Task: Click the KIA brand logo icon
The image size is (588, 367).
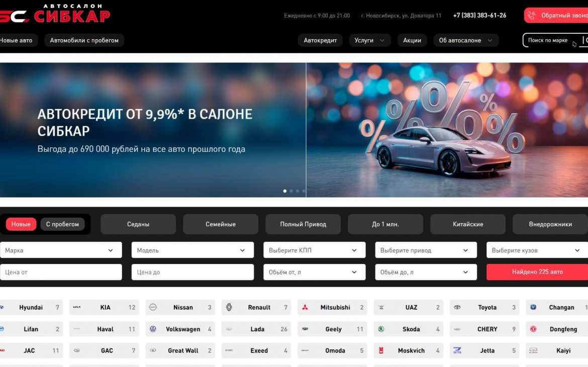Action: [76, 307]
